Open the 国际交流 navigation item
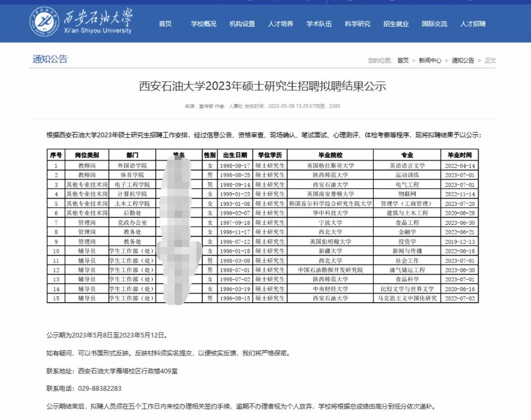The image size is (531, 420). coord(434,24)
